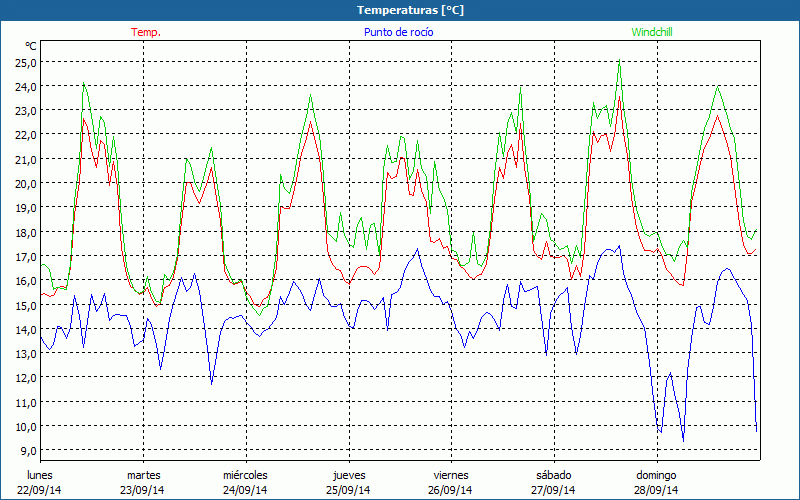
Task: Select the viernes 26/09/14 date label
Action: pos(451,483)
